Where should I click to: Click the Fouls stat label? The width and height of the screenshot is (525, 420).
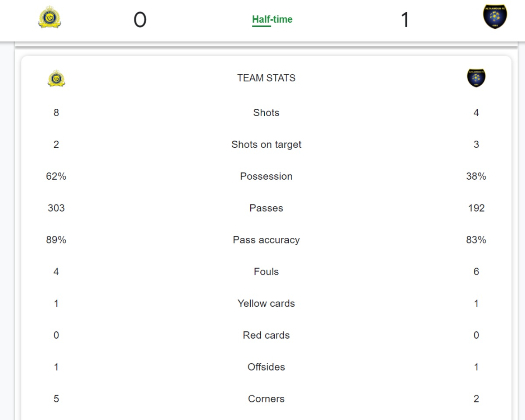pyautogui.click(x=266, y=272)
